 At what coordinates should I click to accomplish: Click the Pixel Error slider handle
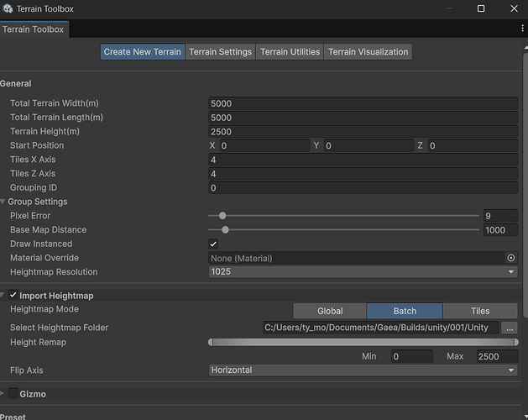[x=222, y=216]
